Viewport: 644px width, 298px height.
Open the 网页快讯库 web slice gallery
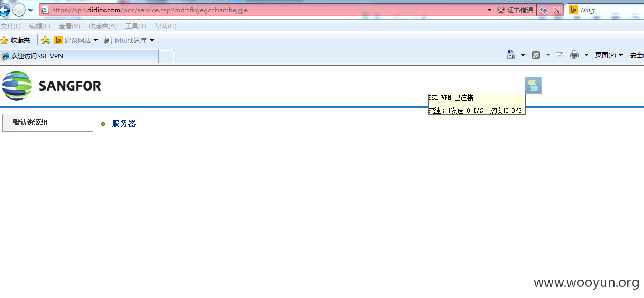[x=125, y=40]
